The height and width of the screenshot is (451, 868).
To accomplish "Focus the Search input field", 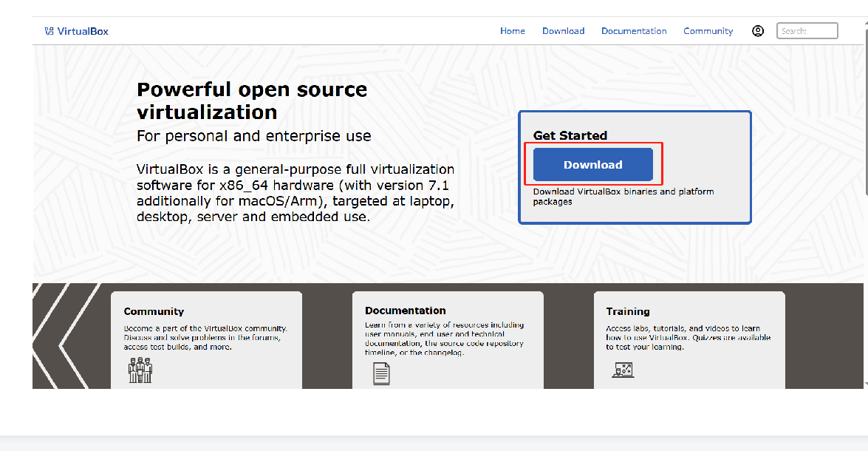I will [807, 31].
